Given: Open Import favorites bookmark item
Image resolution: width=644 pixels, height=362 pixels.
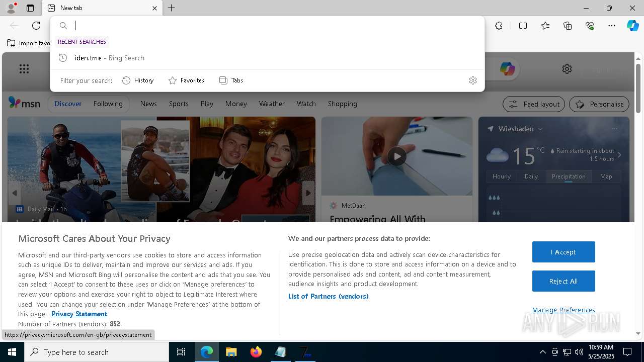Looking at the screenshot, I should coord(29,43).
